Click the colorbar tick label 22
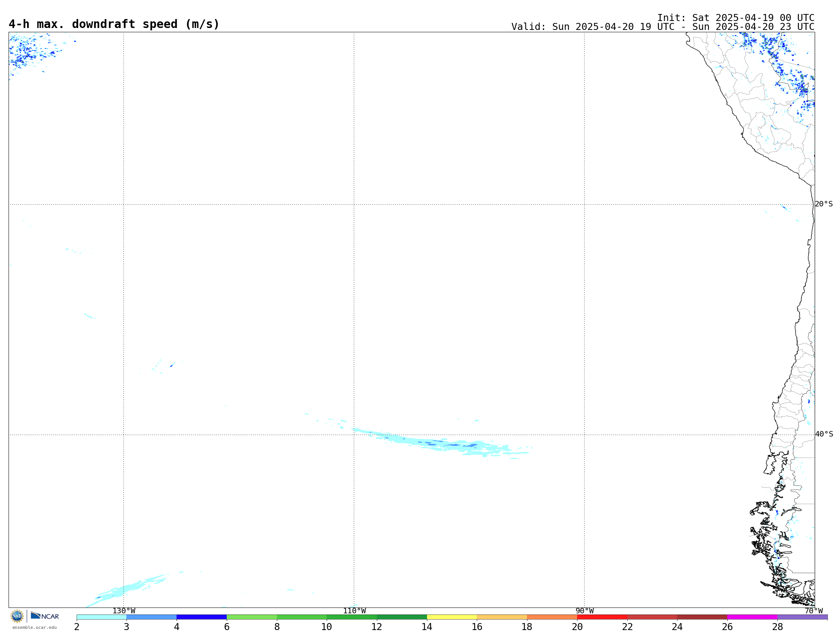The width and height of the screenshot is (840, 632). pos(627,627)
